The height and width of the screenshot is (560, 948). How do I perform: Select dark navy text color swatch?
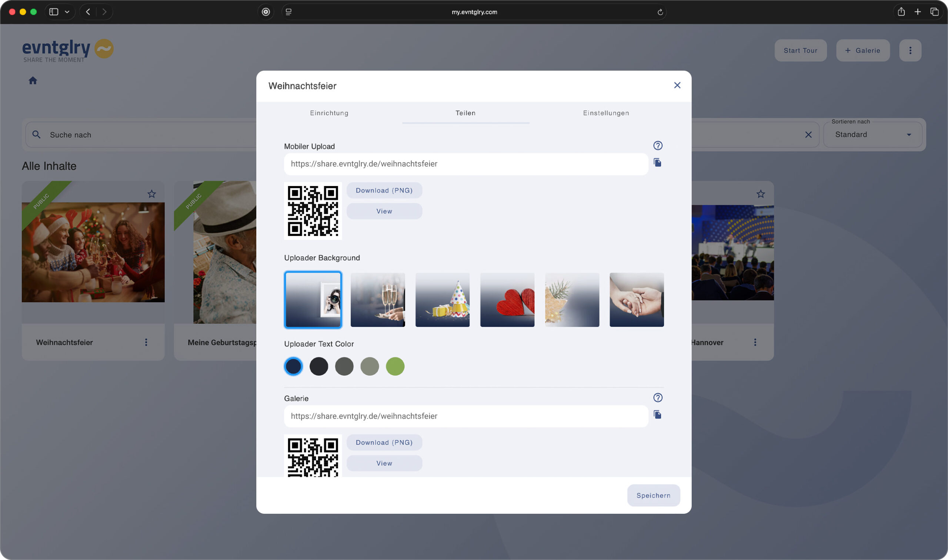click(293, 367)
